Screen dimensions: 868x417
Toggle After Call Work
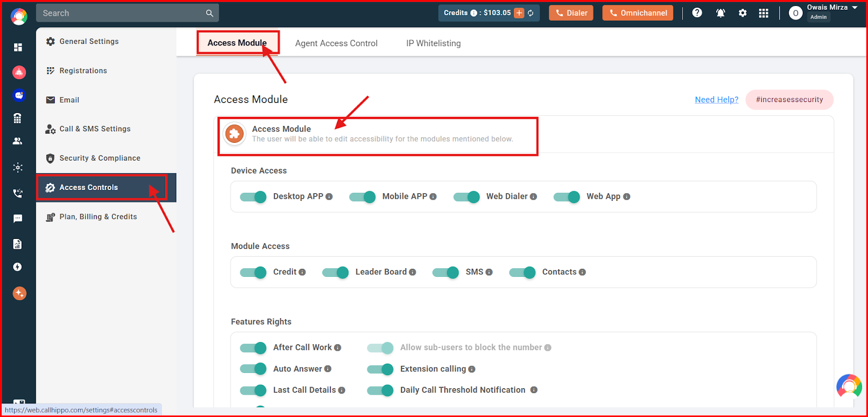click(253, 347)
